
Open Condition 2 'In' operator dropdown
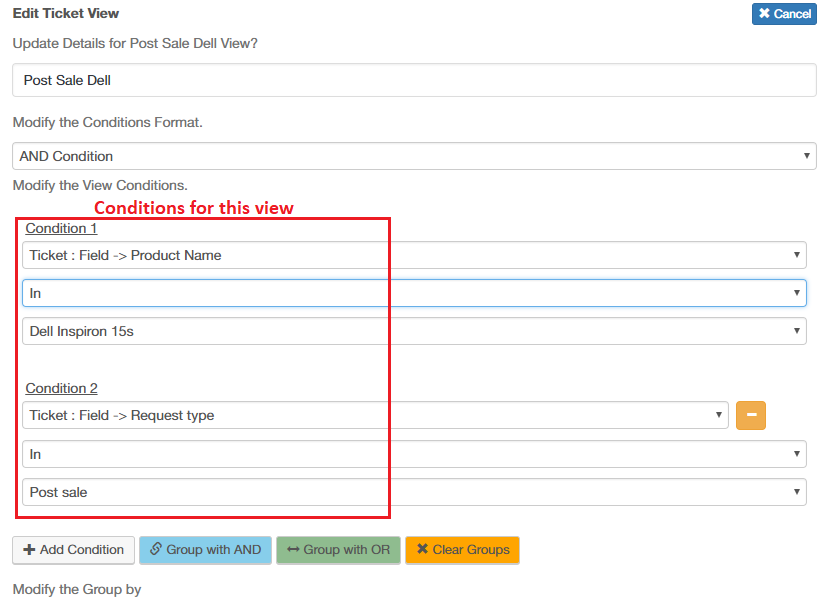[x=414, y=454]
